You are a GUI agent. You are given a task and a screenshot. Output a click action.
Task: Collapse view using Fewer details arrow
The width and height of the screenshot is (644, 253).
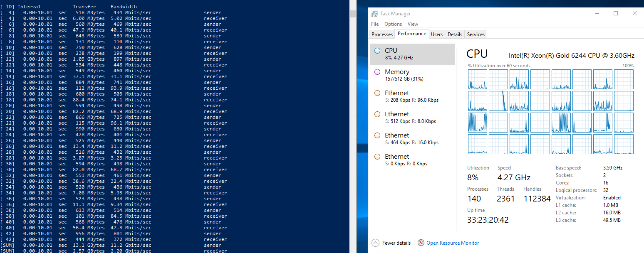[x=376, y=243]
